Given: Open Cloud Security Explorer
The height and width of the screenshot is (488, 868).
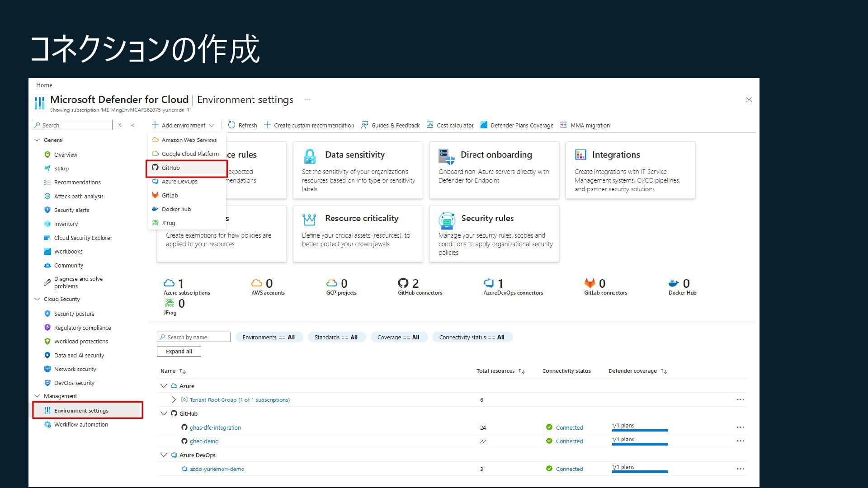Looking at the screenshot, I should pos(83,238).
